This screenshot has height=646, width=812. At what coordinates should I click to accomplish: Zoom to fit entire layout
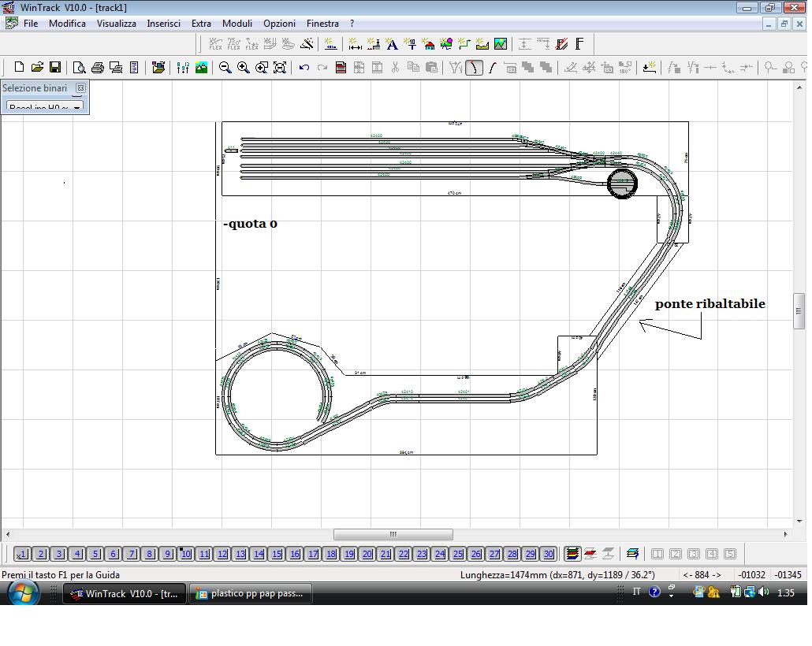point(280,67)
